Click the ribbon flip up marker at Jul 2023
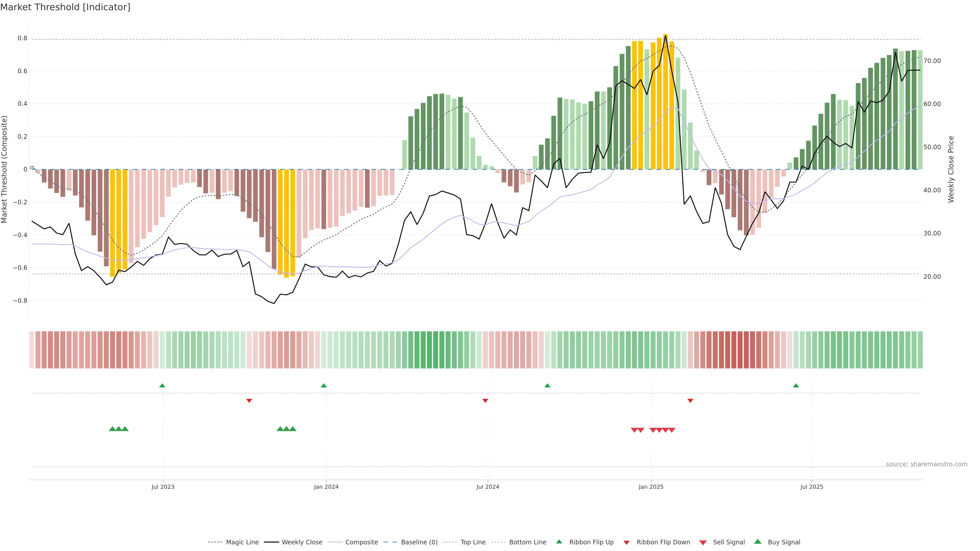The width and height of the screenshot is (980, 551). 162,386
